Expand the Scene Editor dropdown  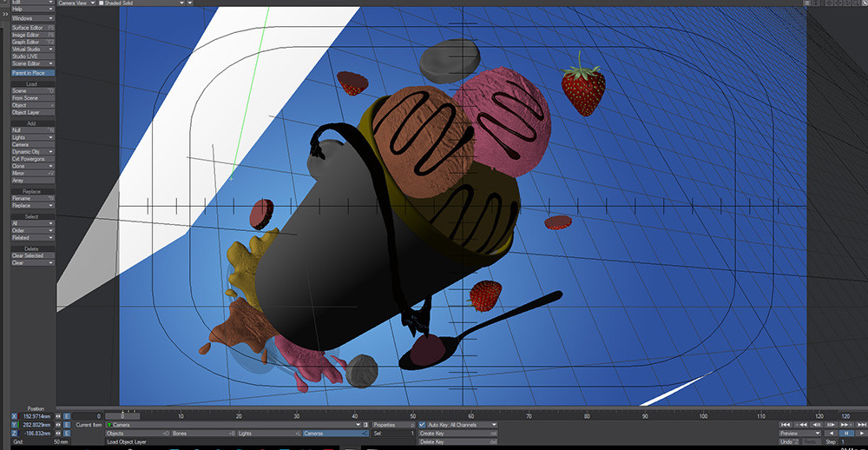[33, 63]
